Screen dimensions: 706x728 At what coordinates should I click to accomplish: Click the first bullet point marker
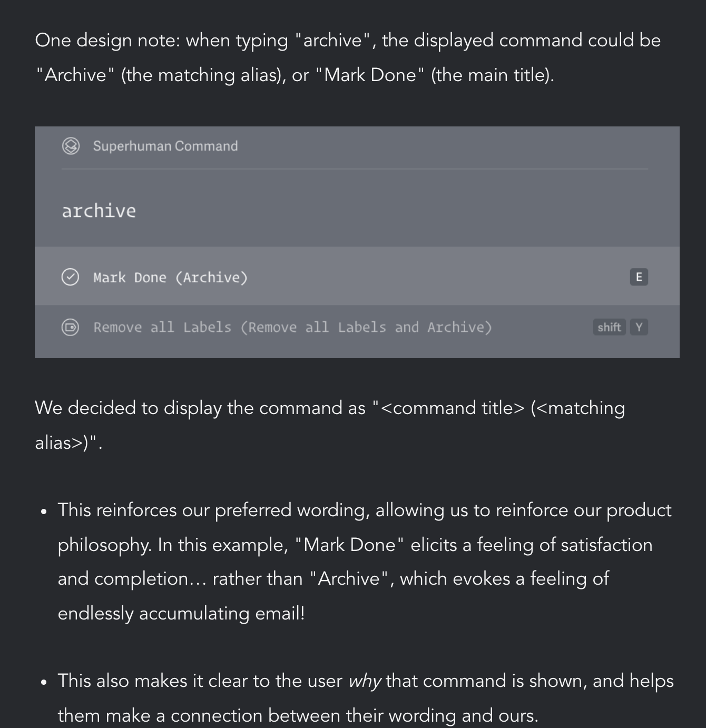[44, 511]
